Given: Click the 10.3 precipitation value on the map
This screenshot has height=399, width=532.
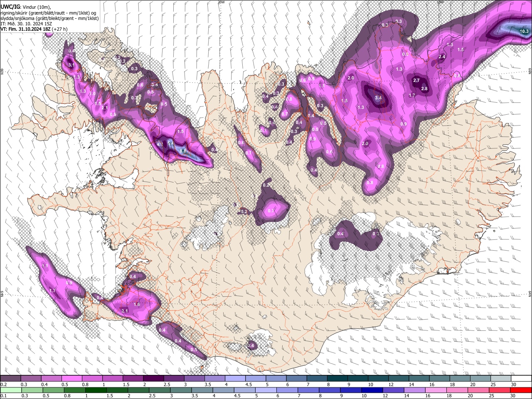Looking at the screenshot, I should click(524, 31).
